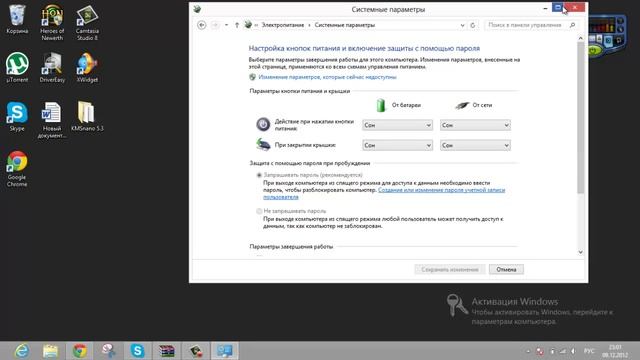The width and height of the screenshot is (640, 360).
Task: Open the Word document on the desktop
Action: [52, 120]
